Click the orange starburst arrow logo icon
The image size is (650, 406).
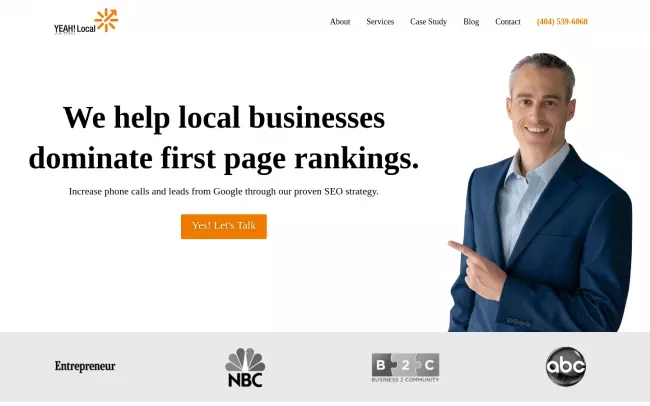coord(106,19)
